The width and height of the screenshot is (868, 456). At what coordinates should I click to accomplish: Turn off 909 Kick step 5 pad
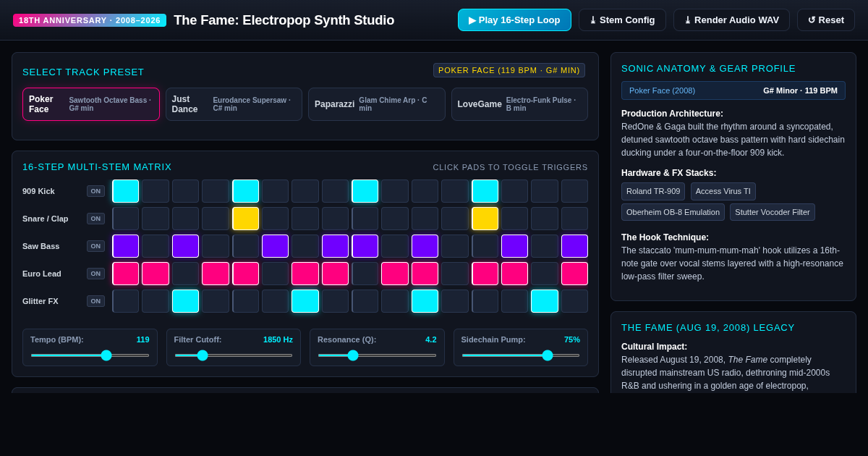tap(245, 191)
